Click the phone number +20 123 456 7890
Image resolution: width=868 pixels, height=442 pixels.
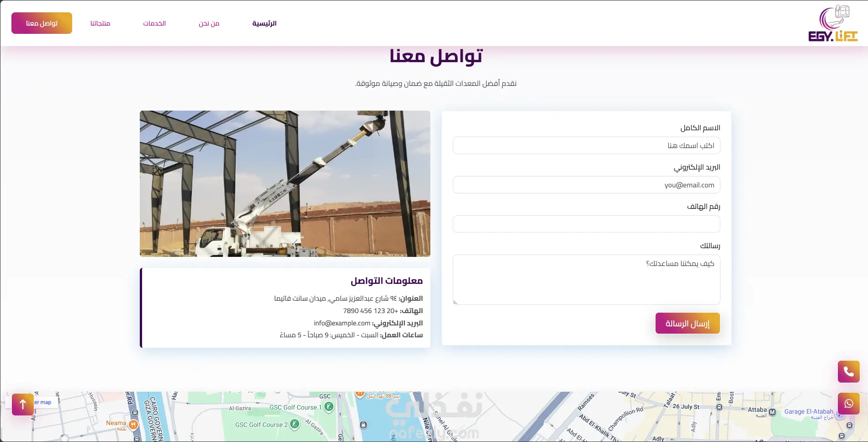tap(370, 311)
